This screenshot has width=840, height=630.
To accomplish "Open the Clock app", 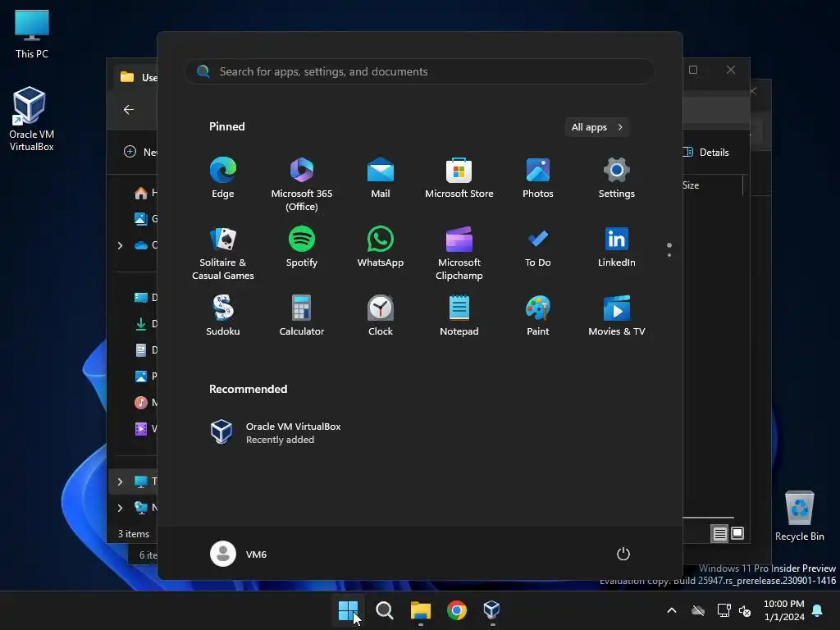I will (x=381, y=316).
